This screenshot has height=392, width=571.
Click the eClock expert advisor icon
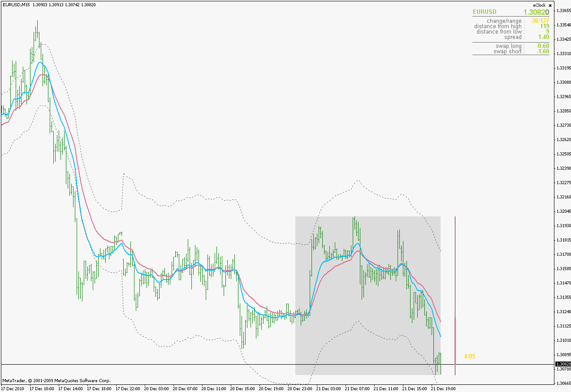coord(550,5)
